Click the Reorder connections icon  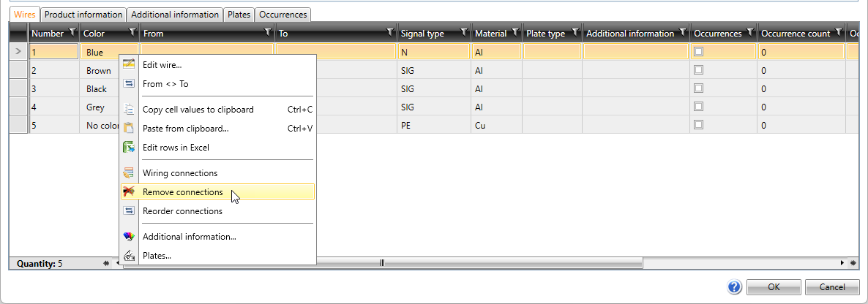pos(129,211)
